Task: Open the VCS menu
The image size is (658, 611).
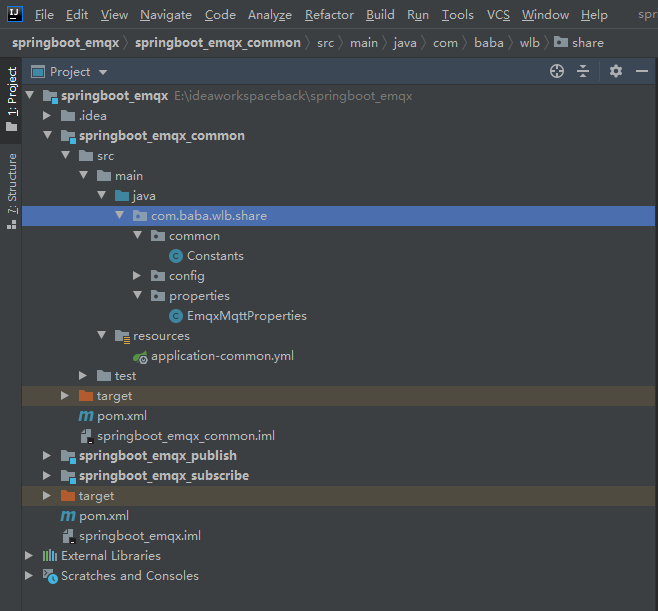Action: (498, 15)
